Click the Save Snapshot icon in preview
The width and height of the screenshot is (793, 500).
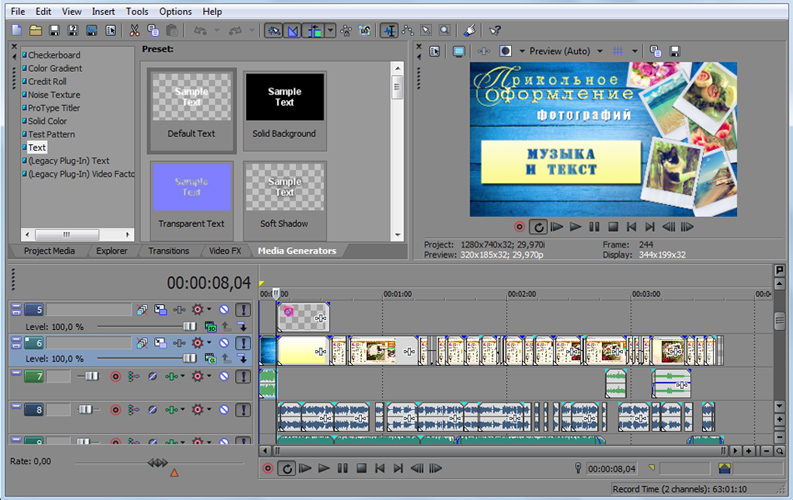pyautogui.click(x=674, y=51)
